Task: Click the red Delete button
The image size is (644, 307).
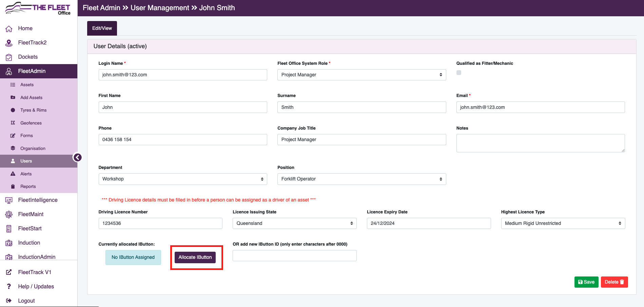Action: coord(614,282)
